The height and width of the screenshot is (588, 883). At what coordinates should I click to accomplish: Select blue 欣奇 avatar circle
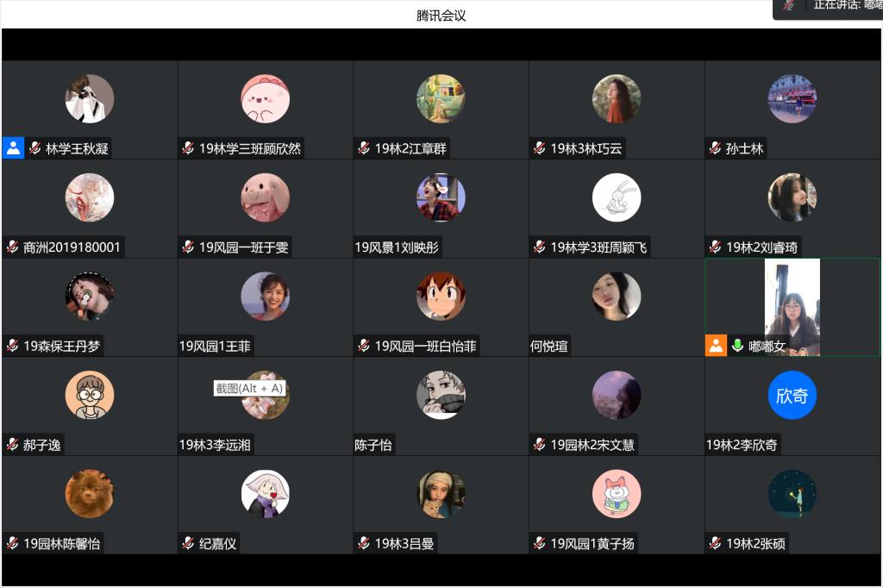click(792, 395)
